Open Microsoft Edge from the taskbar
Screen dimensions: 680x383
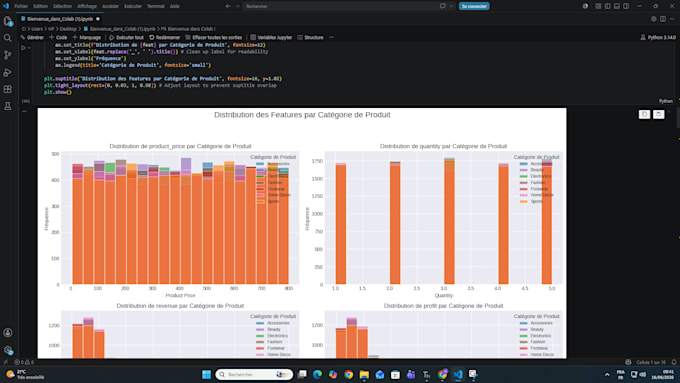click(317, 374)
